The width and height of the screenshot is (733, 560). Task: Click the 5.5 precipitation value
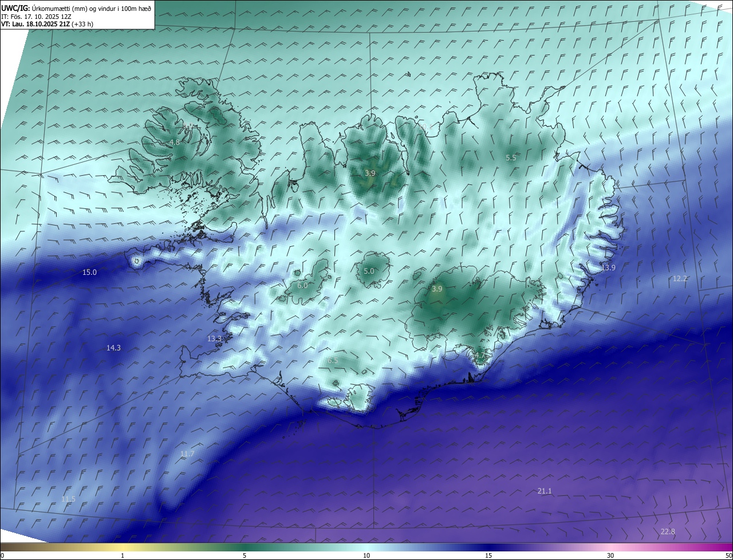click(511, 157)
